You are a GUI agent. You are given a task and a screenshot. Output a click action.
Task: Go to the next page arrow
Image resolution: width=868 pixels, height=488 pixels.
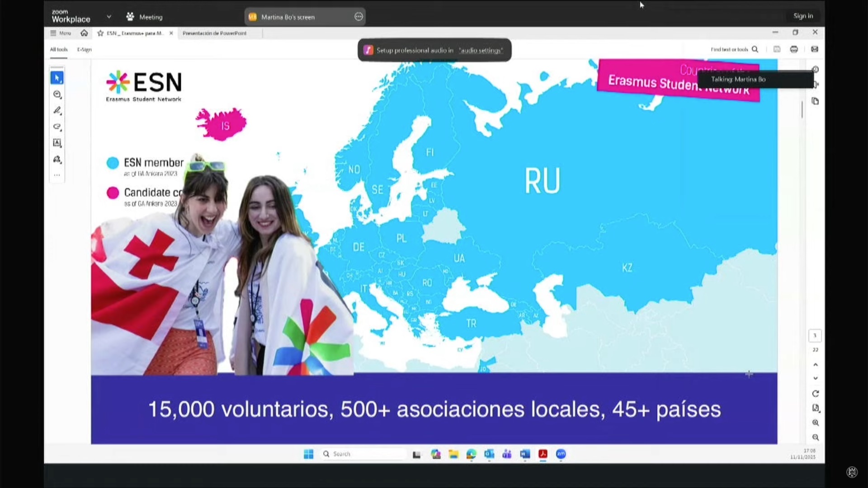pyautogui.click(x=815, y=379)
